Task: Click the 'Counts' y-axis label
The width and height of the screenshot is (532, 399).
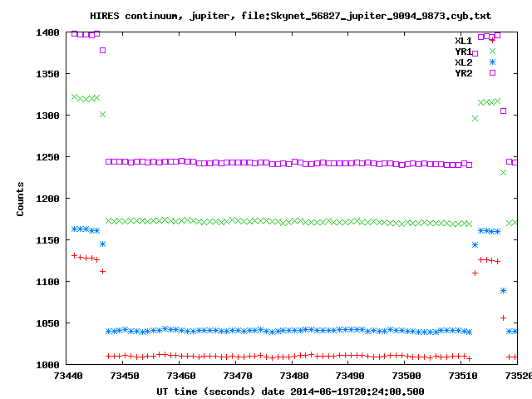Action: point(20,199)
